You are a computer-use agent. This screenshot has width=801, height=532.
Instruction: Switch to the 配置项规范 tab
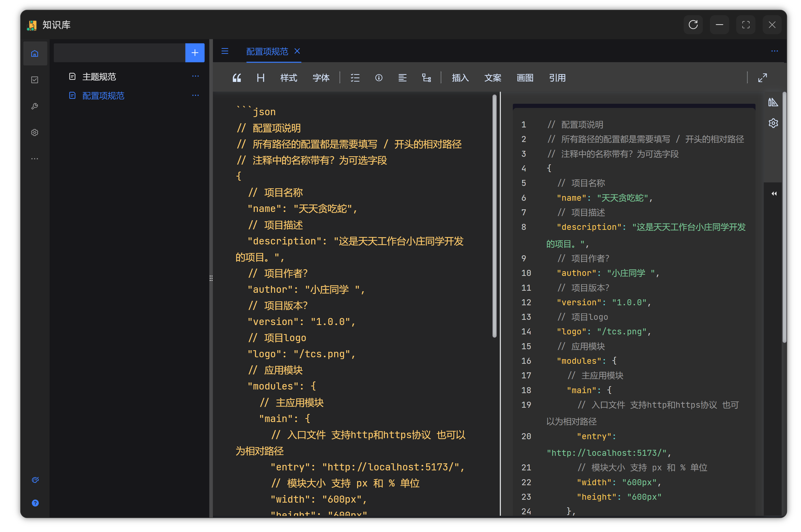[267, 51]
